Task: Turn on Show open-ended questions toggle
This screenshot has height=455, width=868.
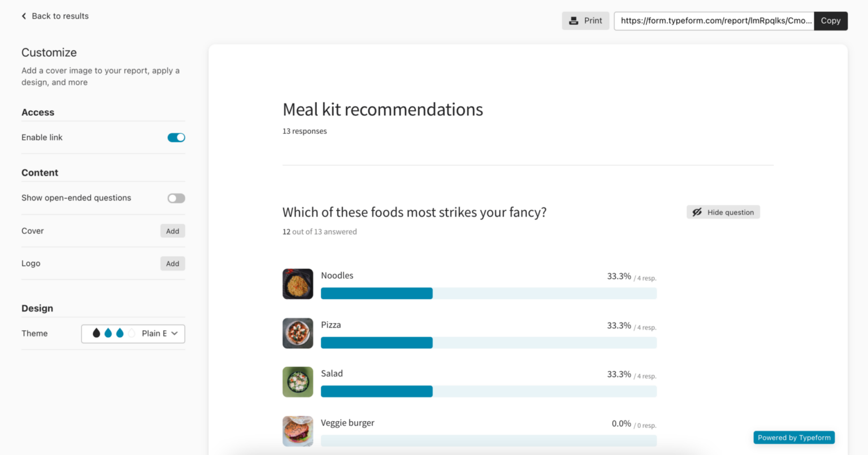Action: click(176, 198)
